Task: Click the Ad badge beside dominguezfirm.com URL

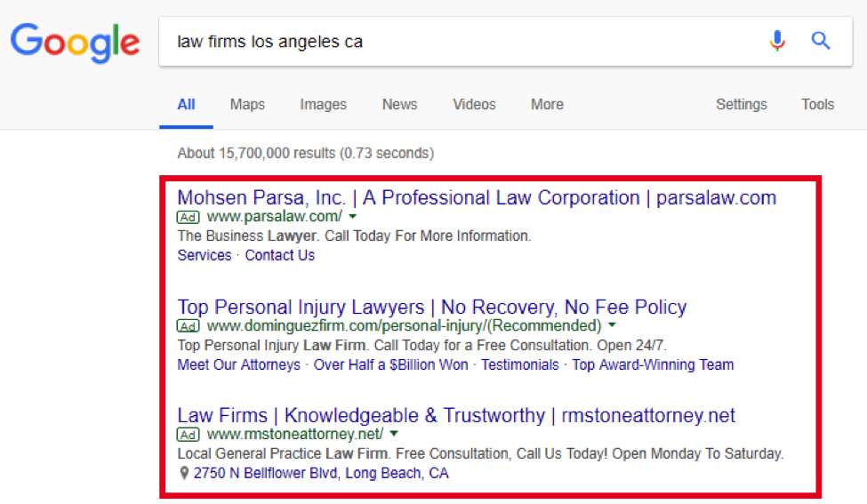Action: 188,326
